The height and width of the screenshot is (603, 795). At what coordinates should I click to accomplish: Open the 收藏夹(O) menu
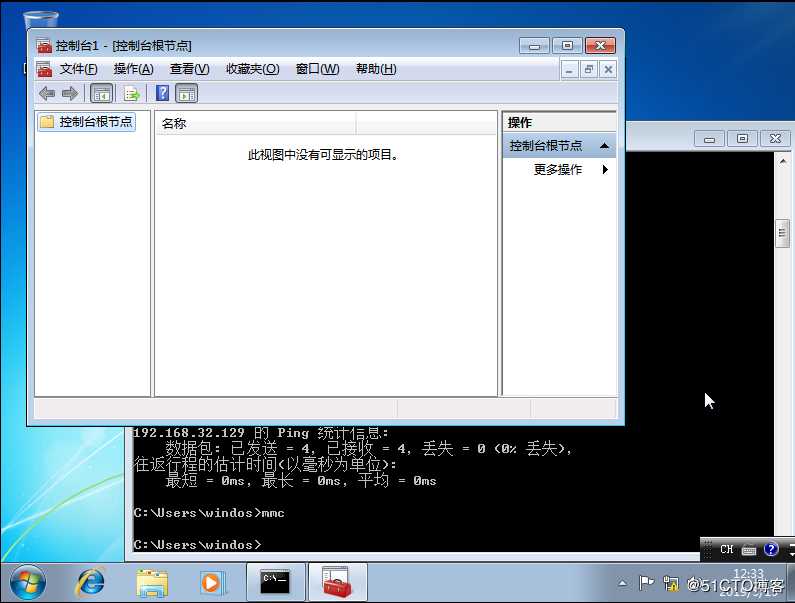pos(252,69)
